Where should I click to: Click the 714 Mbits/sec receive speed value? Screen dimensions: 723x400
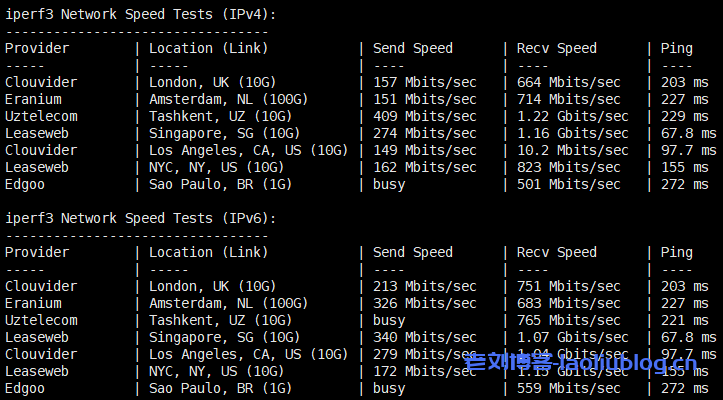pyautogui.click(x=568, y=99)
